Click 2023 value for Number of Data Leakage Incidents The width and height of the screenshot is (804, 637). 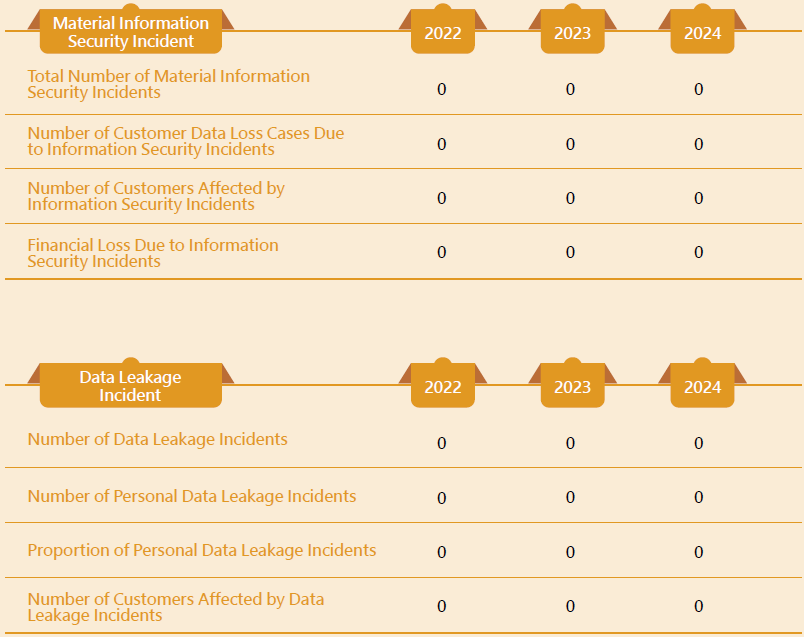coord(570,443)
